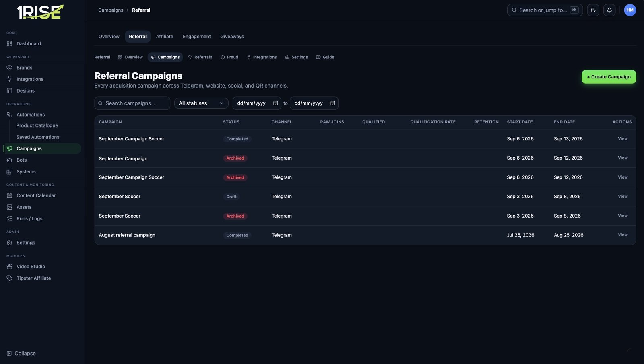
Task: Click the 1RISE logo
Action: (40, 12)
